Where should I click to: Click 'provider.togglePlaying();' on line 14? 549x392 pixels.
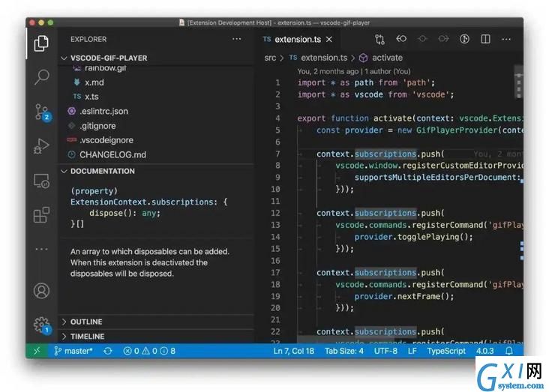pos(413,237)
